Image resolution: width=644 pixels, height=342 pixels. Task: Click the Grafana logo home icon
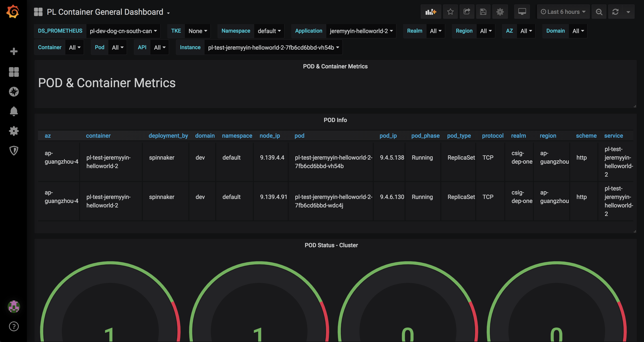tap(13, 12)
